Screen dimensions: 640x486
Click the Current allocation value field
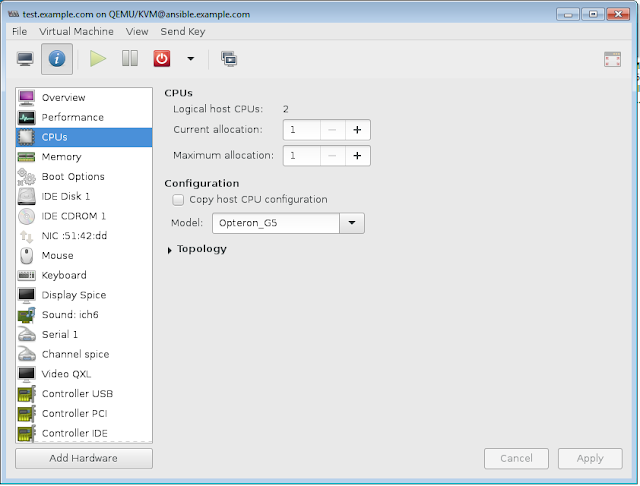pyautogui.click(x=302, y=130)
